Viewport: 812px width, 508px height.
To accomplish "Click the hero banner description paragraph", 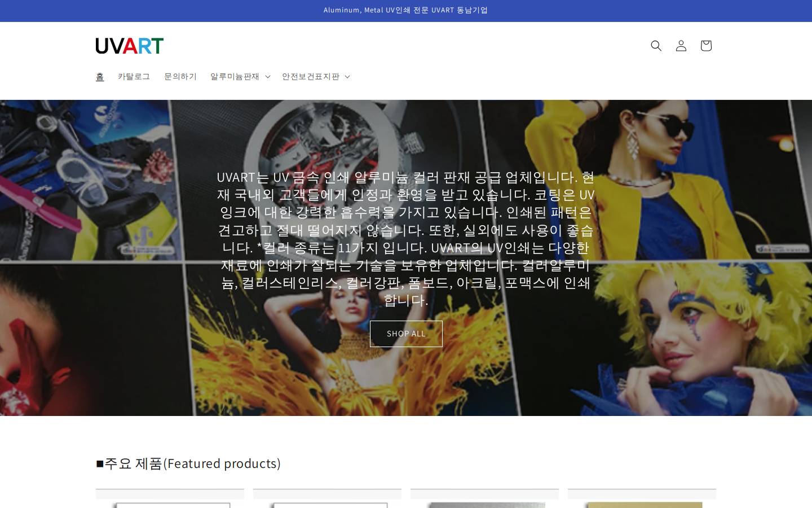I will [x=406, y=238].
